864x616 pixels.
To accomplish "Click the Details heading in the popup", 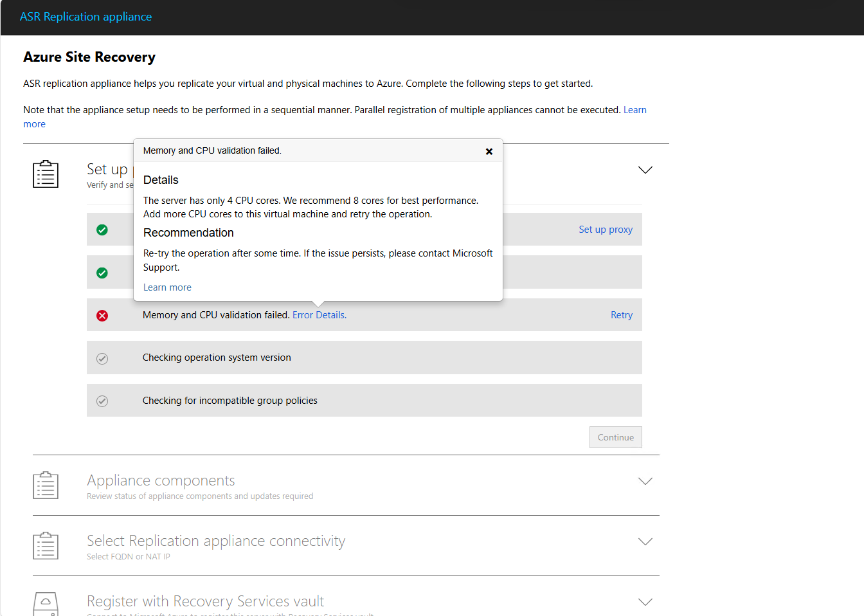I will 161,180.
